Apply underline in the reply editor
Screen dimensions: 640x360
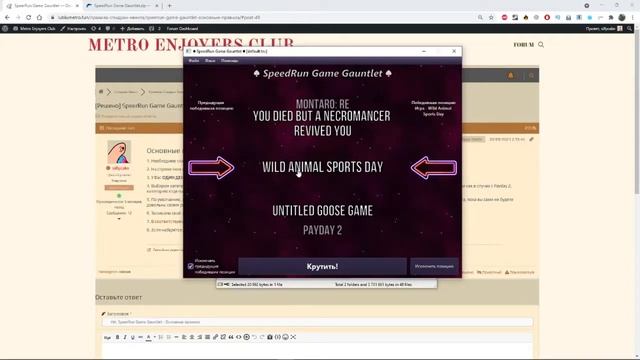[133, 337]
